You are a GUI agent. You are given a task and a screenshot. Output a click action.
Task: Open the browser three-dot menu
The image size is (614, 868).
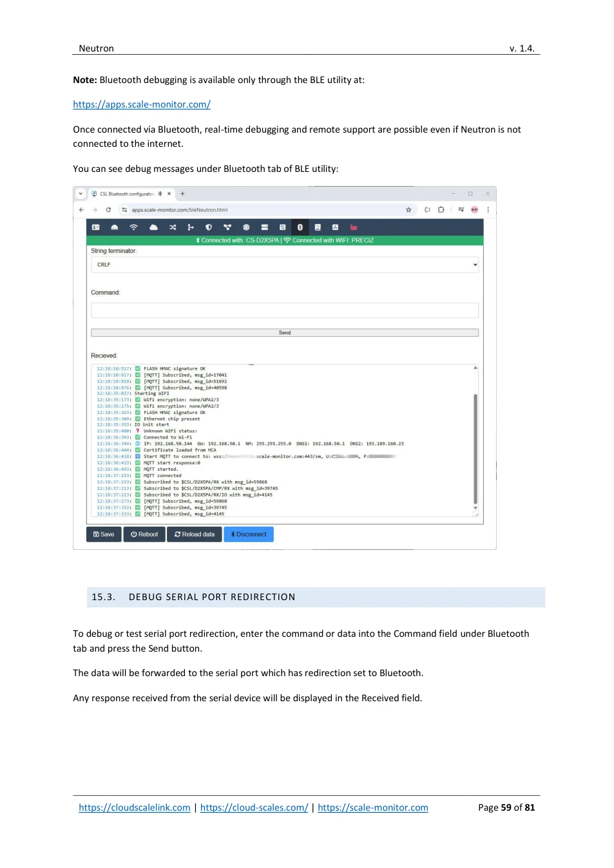(x=488, y=210)
